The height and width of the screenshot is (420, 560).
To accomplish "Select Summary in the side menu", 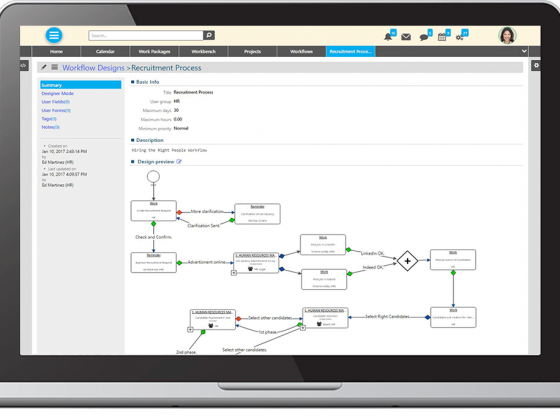I will point(81,85).
